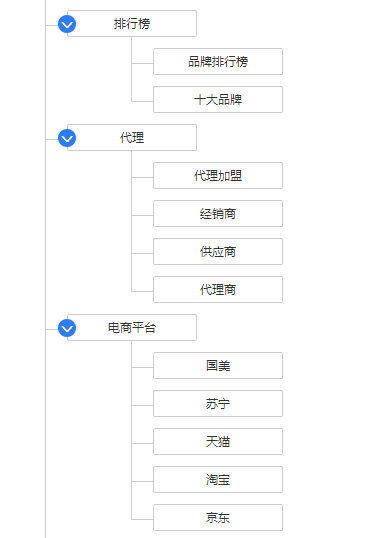The height and width of the screenshot is (538, 374).
Task: Click the 十大品牌 node
Action: coord(218,100)
